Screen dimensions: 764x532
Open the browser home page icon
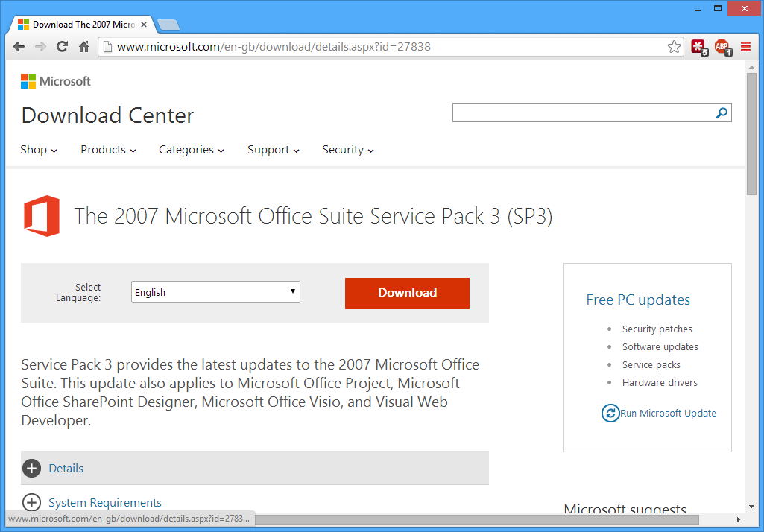click(x=83, y=47)
